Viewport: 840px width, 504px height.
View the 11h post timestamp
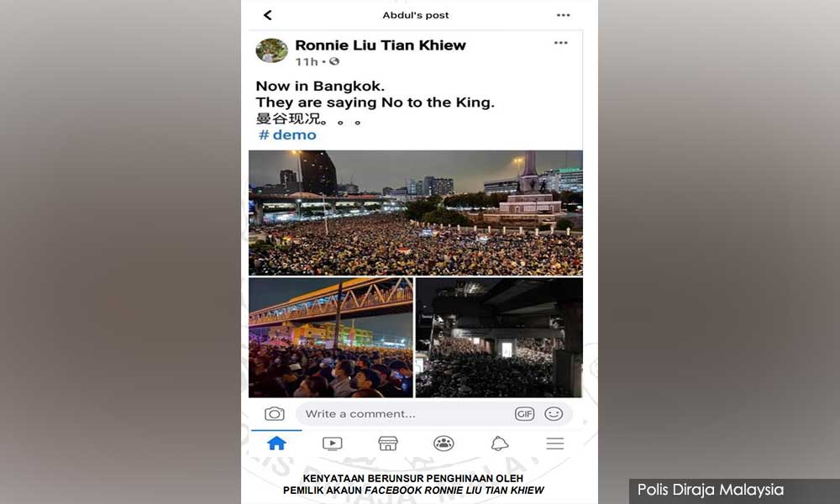pyautogui.click(x=307, y=61)
